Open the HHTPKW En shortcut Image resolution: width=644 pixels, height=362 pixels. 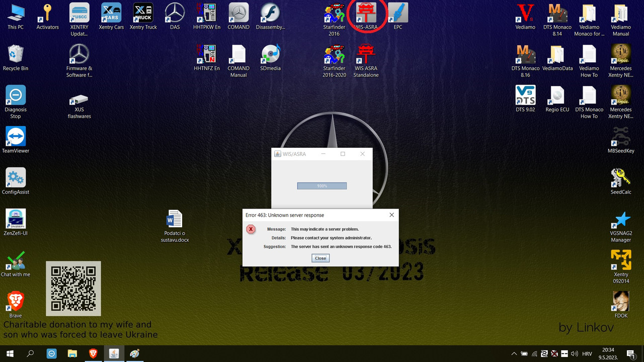click(x=207, y=16)
